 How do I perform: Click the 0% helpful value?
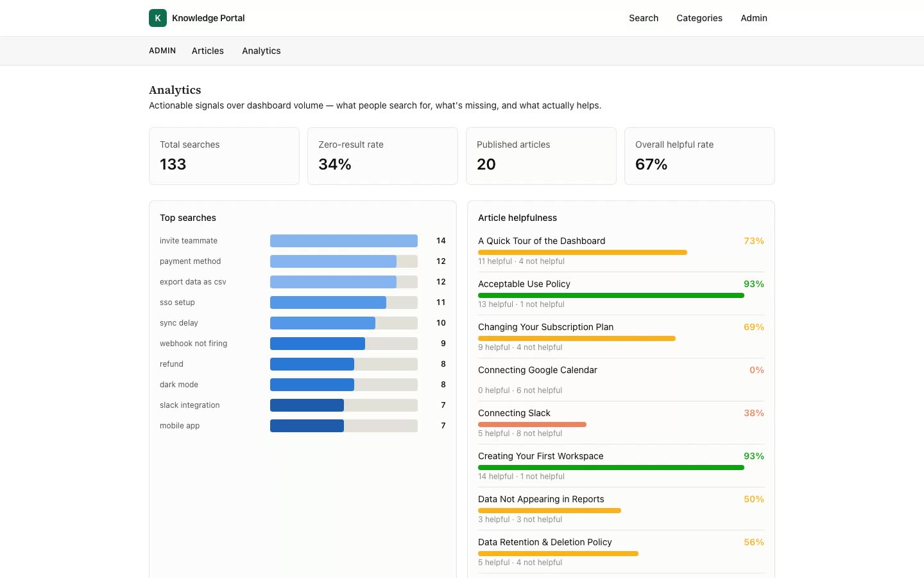click(757, 370)
